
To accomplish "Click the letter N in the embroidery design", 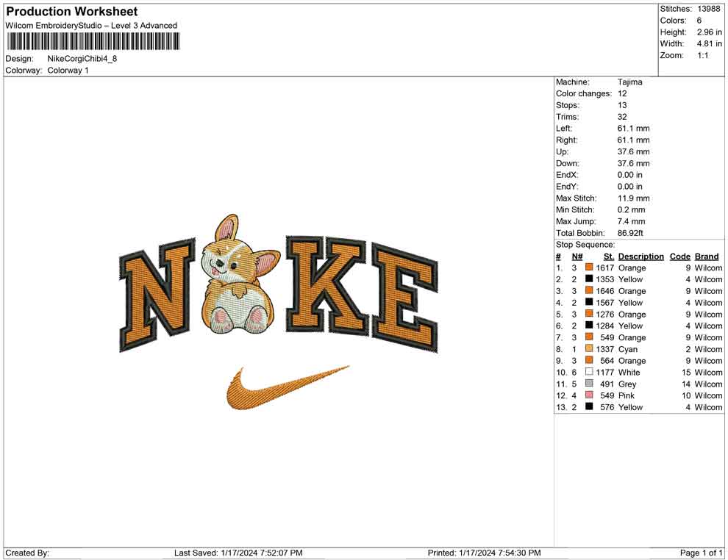I will 158,295.
